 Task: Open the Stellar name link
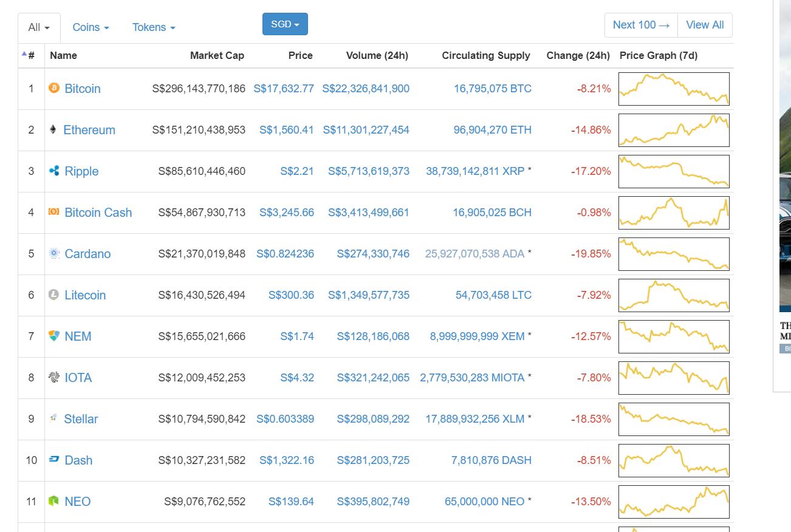coord(81,419)
